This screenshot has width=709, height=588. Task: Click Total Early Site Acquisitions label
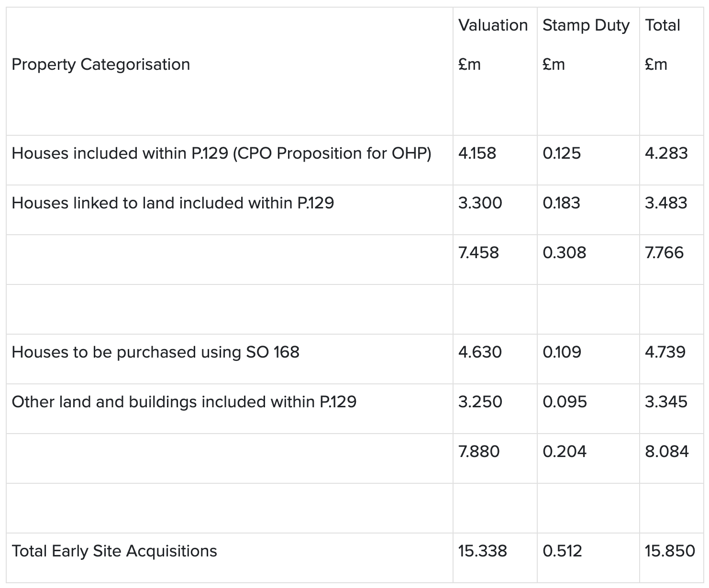[114, 551]
